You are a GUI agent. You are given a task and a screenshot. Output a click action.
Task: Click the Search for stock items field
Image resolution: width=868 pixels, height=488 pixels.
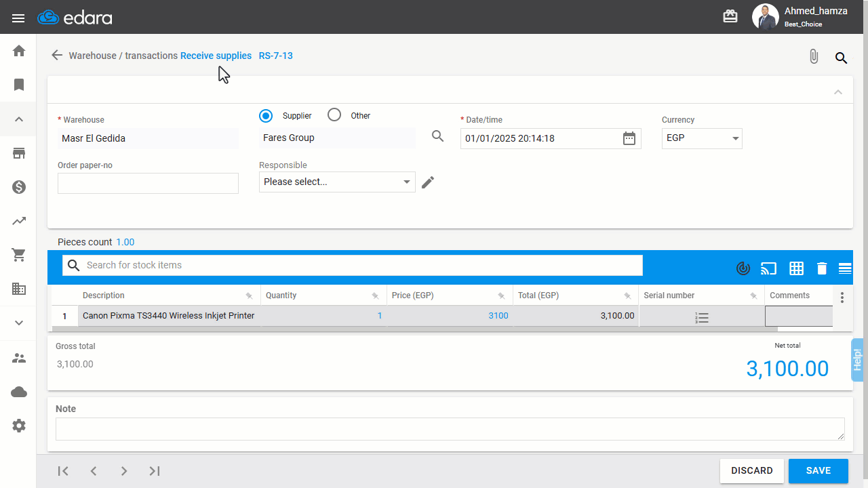(353, 265)
